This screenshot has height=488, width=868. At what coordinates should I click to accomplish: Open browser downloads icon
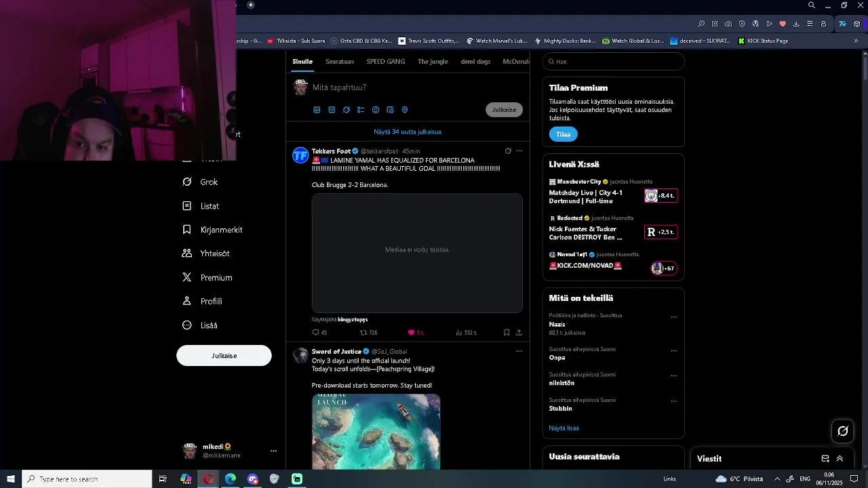[x=796, y=24]
